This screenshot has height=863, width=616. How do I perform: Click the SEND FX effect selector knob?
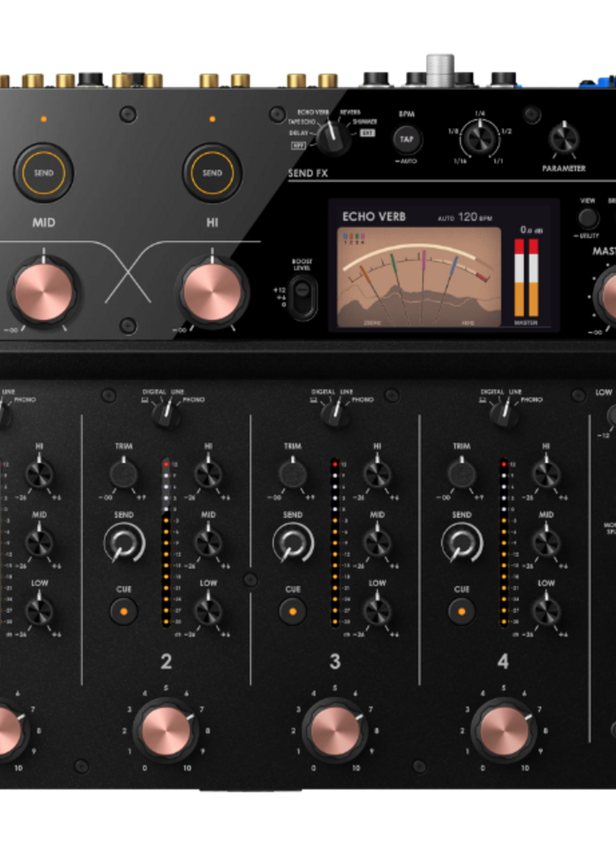[x=333, y=138]
